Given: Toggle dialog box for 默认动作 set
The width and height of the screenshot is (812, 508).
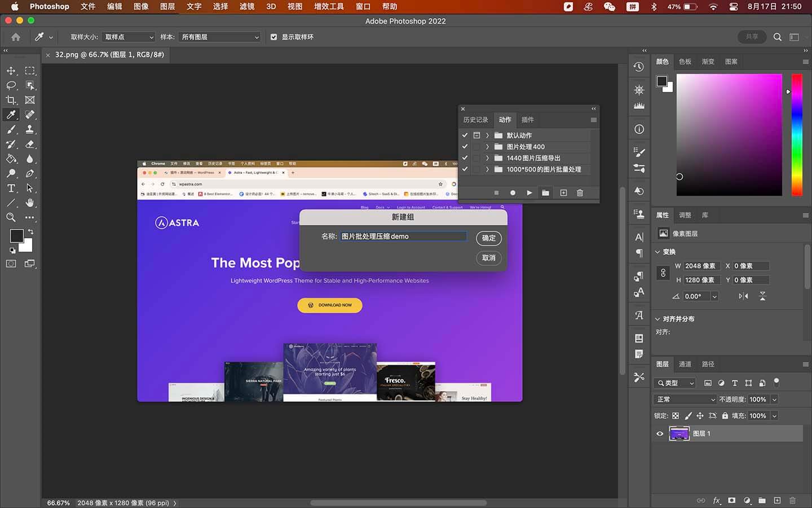Looking at the screenshot, I should [476, 135].
